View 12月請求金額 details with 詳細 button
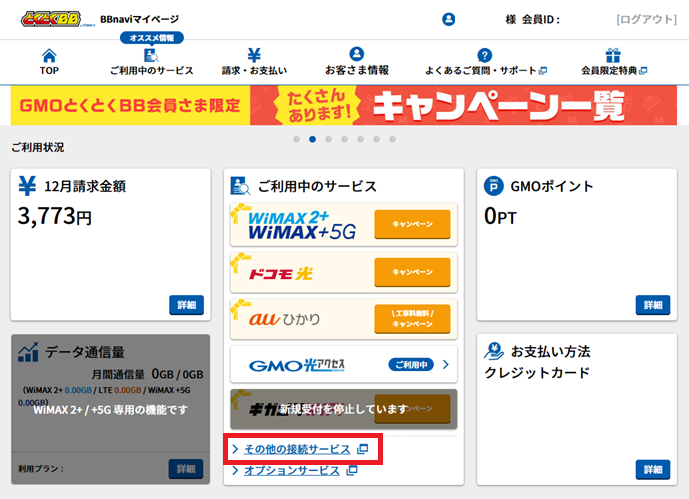This screenshot has width=689, height=499. click(186, 305)
